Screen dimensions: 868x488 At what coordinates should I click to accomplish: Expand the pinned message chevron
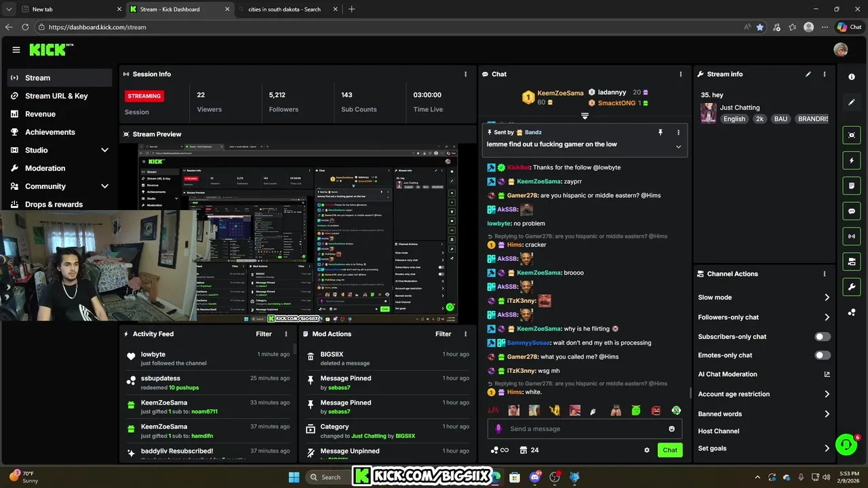point(678,146)
